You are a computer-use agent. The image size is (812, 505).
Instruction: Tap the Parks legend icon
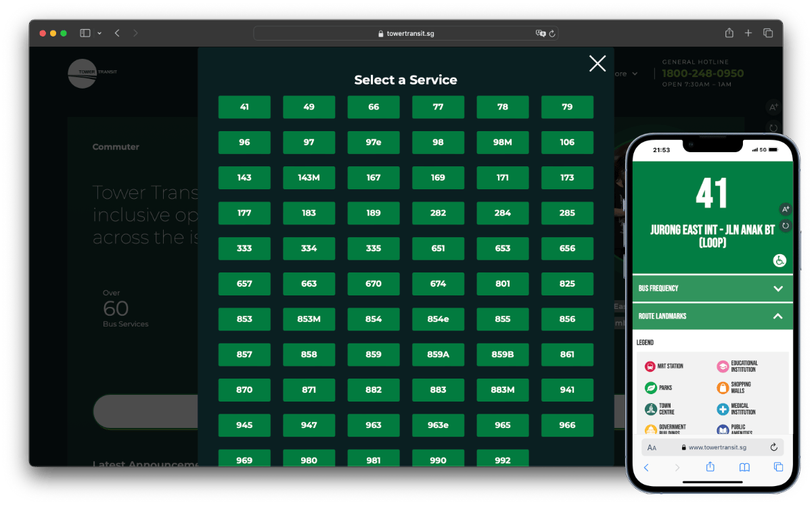point(650,388)
